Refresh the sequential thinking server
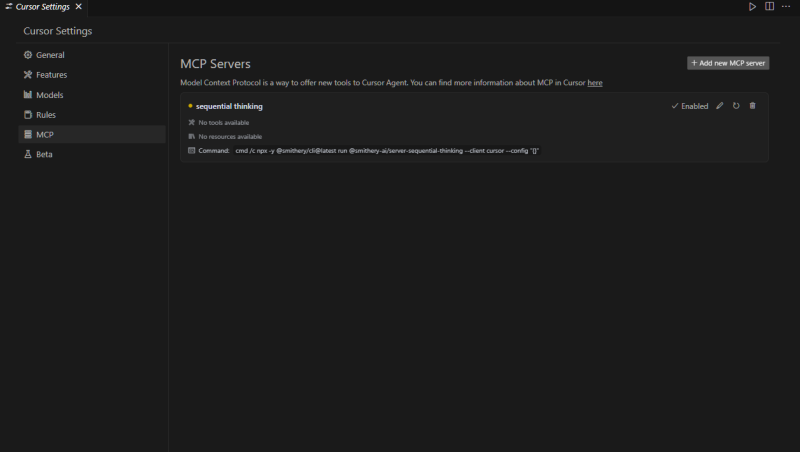800x452 pixels. 736,106
